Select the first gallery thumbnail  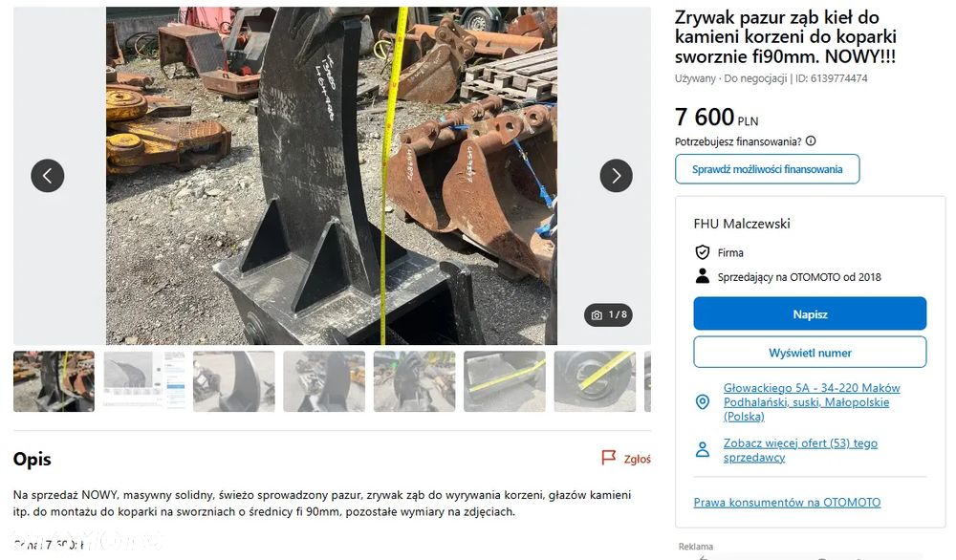[x=54, y=381]
